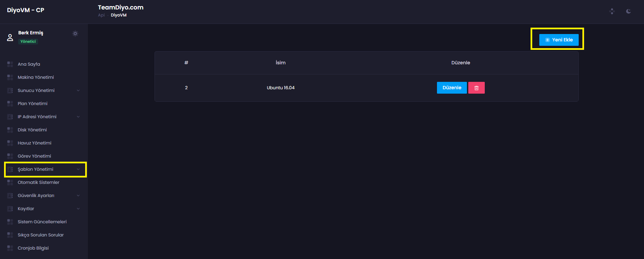Click the red trash delete button
Viewport: 644px width, 259px height.
coord(476,88)
